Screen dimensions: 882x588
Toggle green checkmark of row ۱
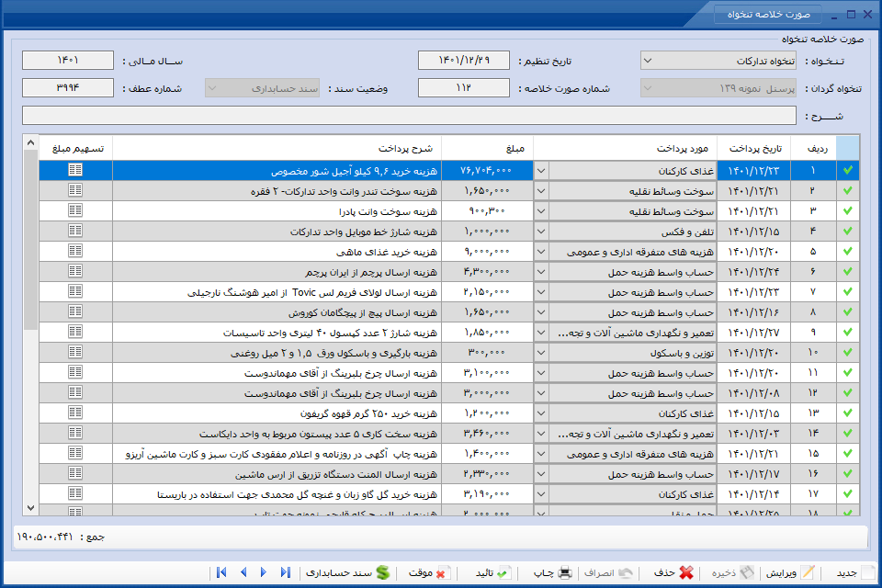(848, 170)
